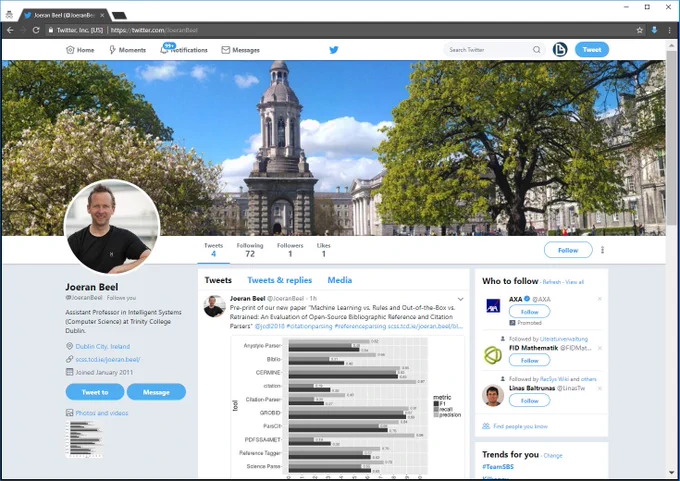Viewport: 680px width, 481px height.
Task: Click the blue Tweet button
Action: click(x=592, y=49)
